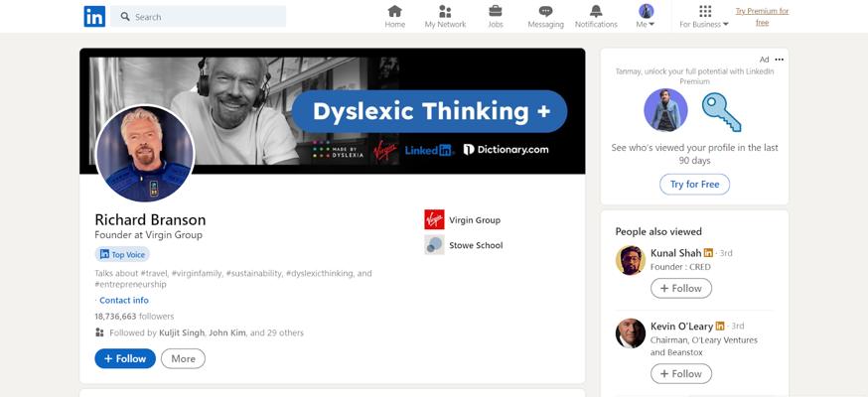Click 'Talks about #travel' hashtag line
Viewport: 868px width, 397px height.
click(x=233, y=279)
